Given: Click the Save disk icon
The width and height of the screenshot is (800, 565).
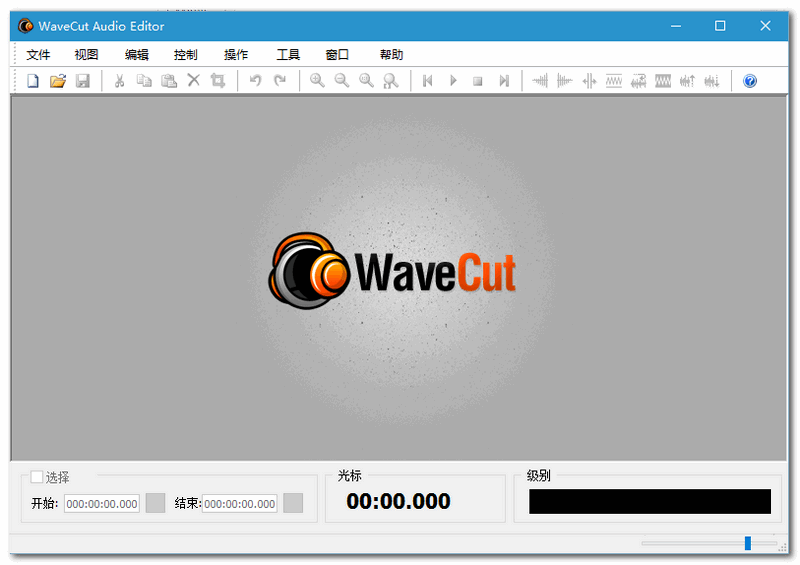Looking at the screenshot, I should click(x=82, y=81).
